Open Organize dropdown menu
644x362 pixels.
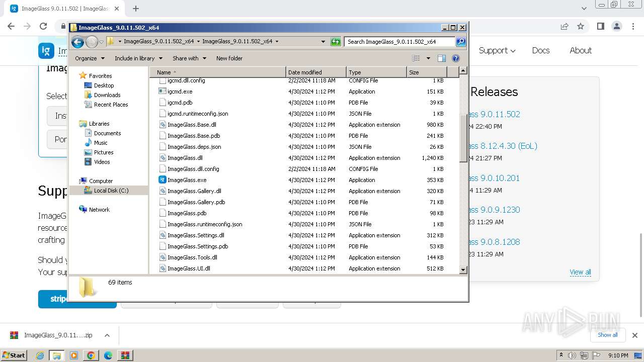click(90, 58)
